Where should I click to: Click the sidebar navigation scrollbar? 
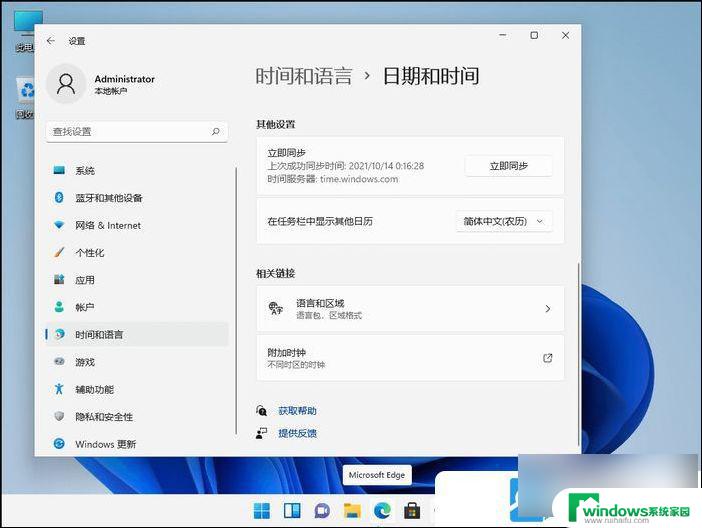tap(236, 300)
